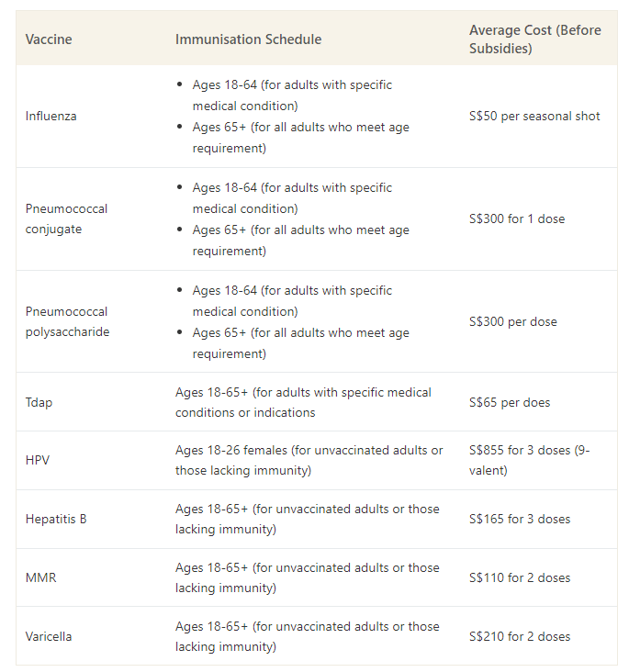
Task: Click the Tdap immunisation schedule text
Action: pos(303,402)
